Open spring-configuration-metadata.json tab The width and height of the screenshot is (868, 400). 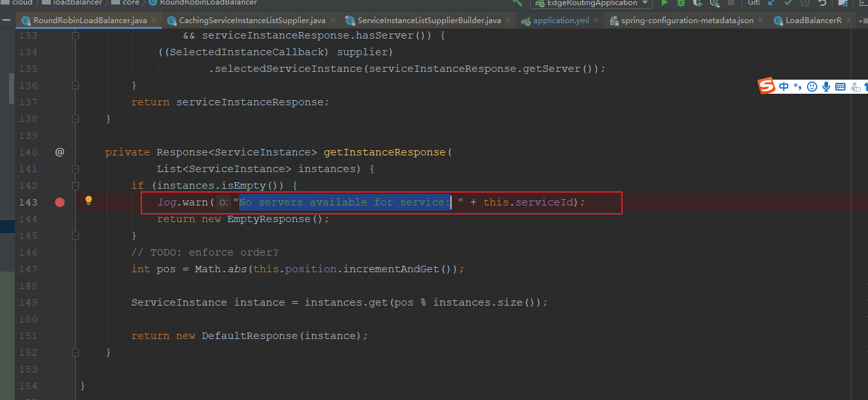(x=687, y=21)
